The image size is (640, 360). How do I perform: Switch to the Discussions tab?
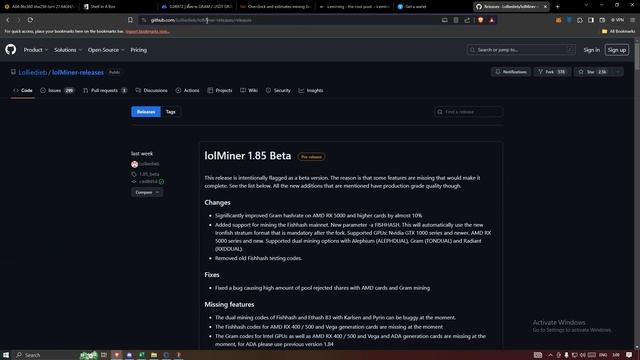pos(151,90)
